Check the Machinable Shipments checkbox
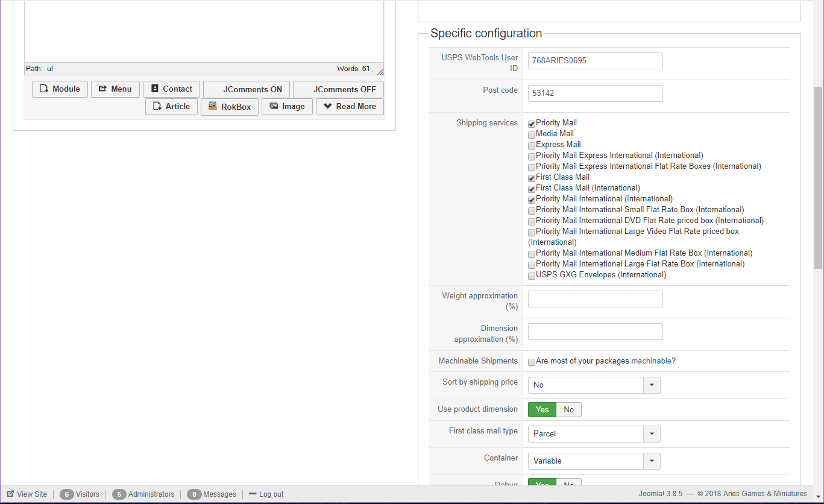Viewport: 824px width, 504px height. click(x=532, y=362)
